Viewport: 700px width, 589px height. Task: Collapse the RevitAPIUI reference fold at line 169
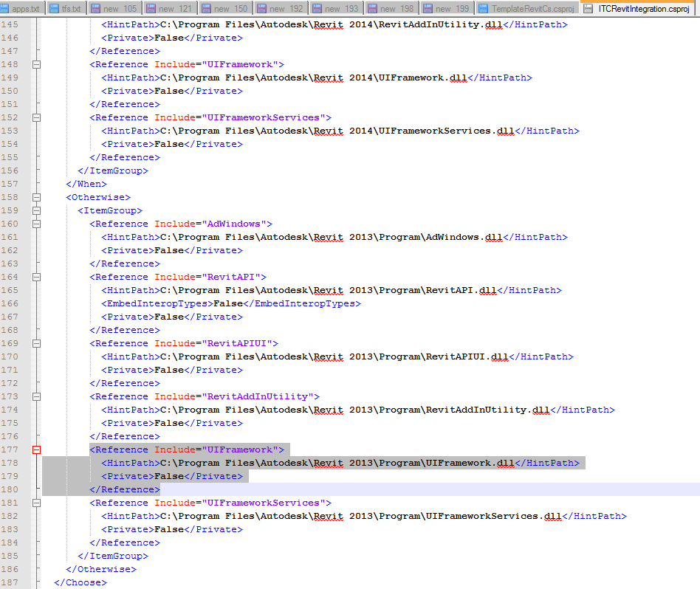tap(35, 343)
